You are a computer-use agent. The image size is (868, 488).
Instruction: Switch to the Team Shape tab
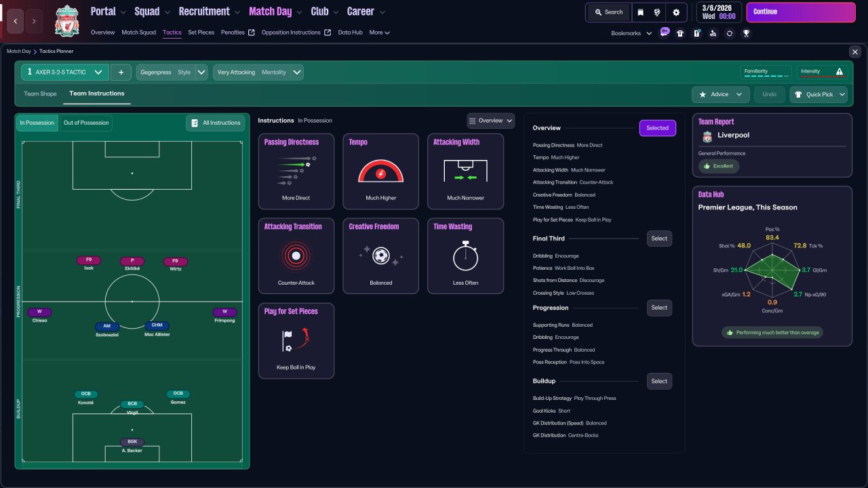coord(40,94)
